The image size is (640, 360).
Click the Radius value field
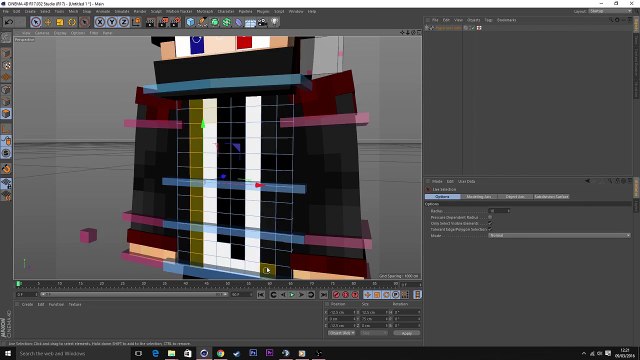499,211
